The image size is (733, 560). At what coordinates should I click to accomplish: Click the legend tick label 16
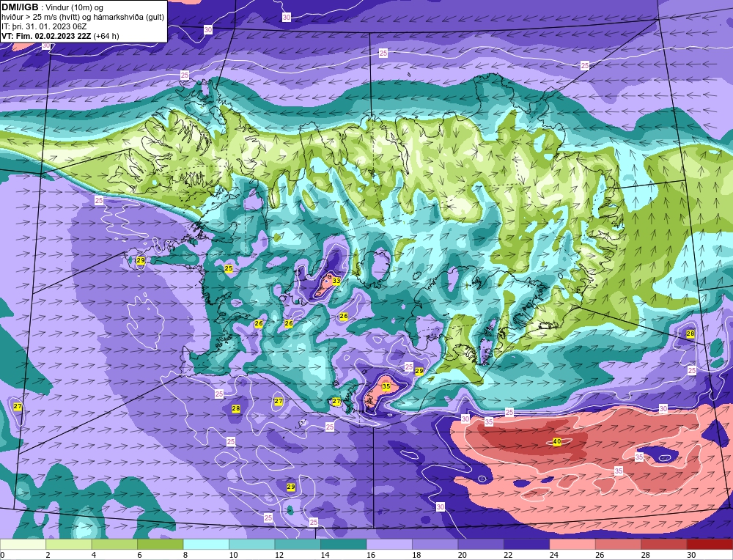[371, 555]
